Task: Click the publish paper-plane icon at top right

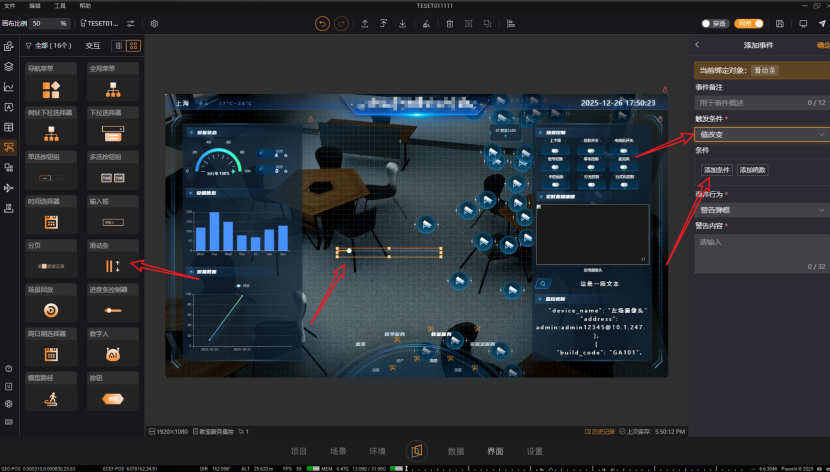Action: tap(822, 23)
